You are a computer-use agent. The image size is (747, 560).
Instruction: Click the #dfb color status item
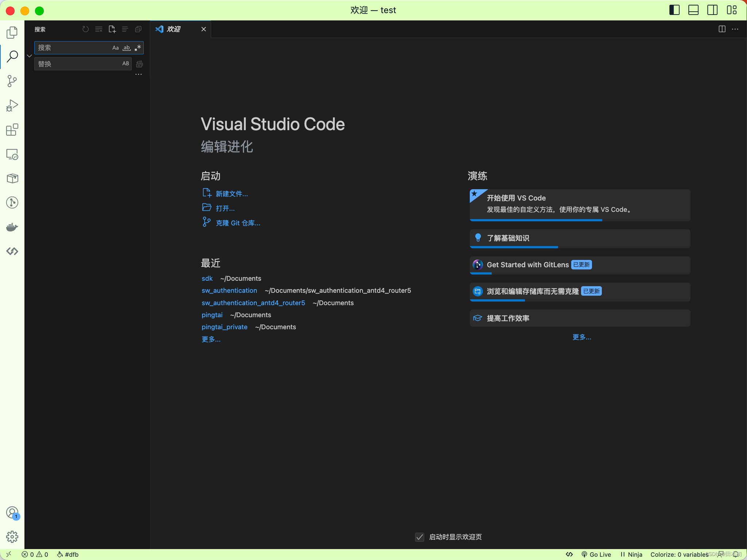tap(68, 554)
